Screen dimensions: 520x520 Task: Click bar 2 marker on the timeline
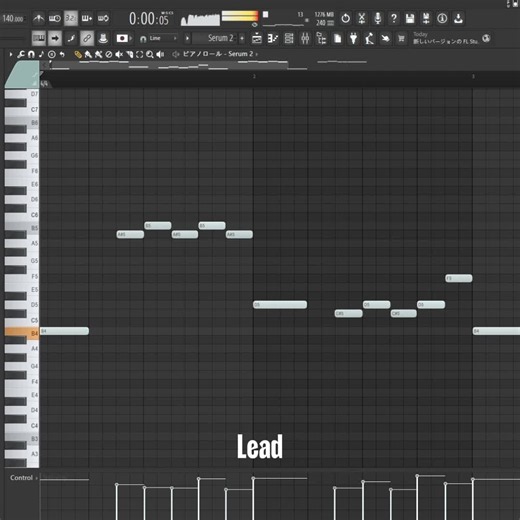tap(254, 77)
